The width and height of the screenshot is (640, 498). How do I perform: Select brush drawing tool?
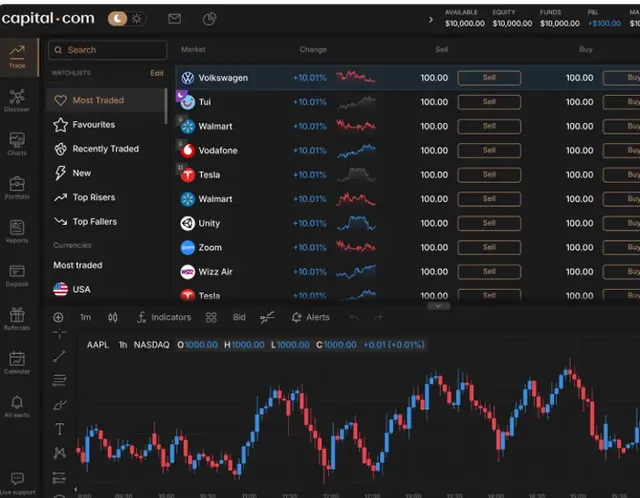pos(60,405)
